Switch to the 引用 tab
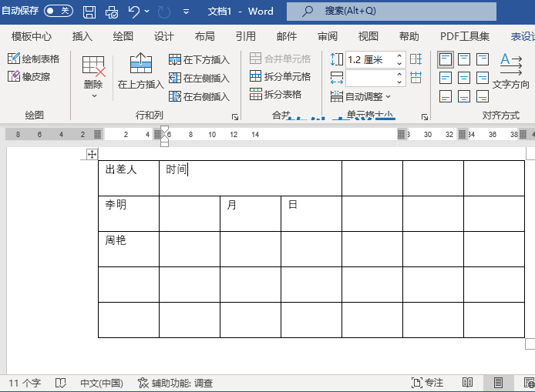The height and width of the screenshot is (392, 535). 246,36
